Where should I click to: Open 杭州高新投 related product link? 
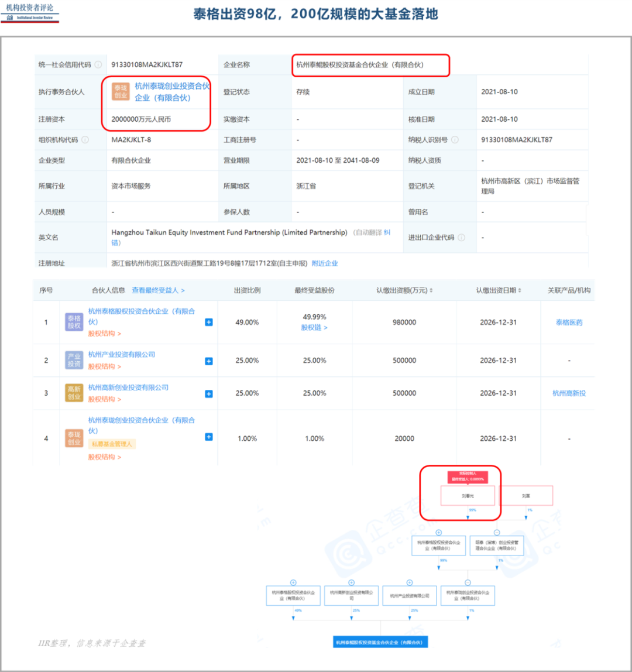click(x=569, y=393)
